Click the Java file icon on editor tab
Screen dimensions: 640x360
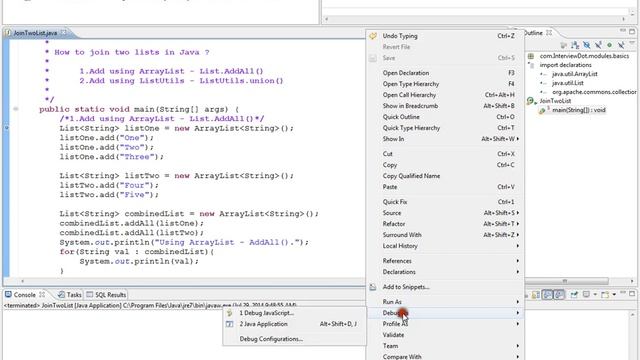pyautogui.click(x=8, y=33)
